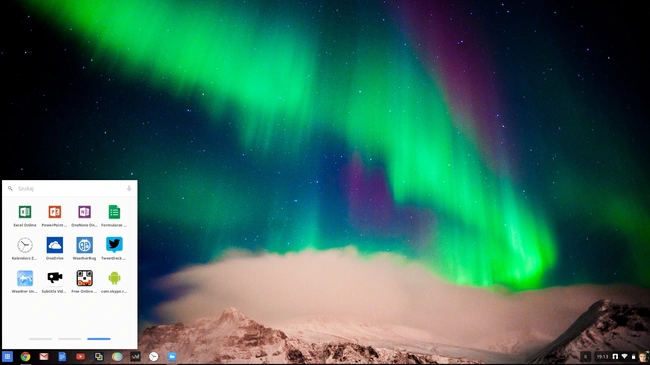
Task: Click the 19:13 clock in the tray
Action: 602,357
